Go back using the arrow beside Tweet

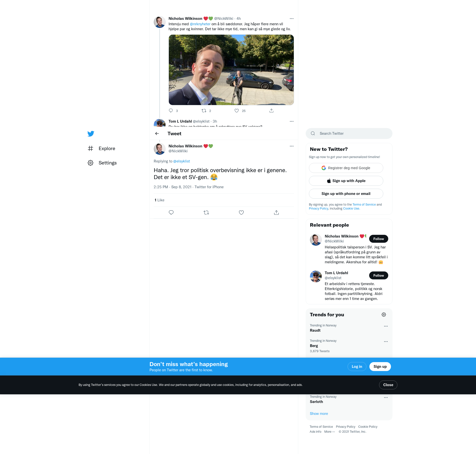(x=157, y=134)
